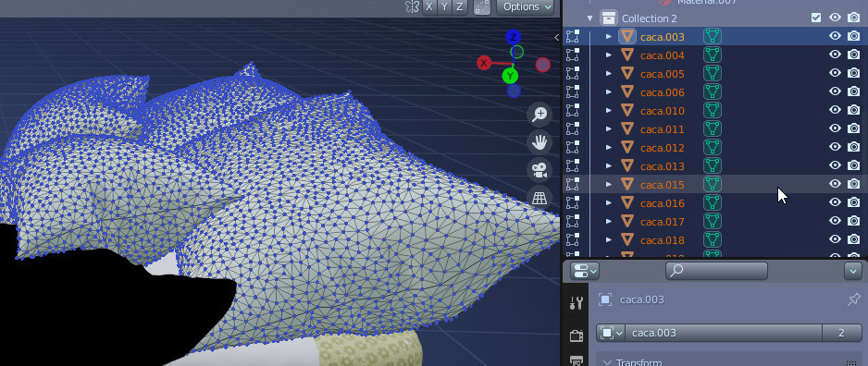Collapse the Collection 2 disclosure triangle

[589, 18]
